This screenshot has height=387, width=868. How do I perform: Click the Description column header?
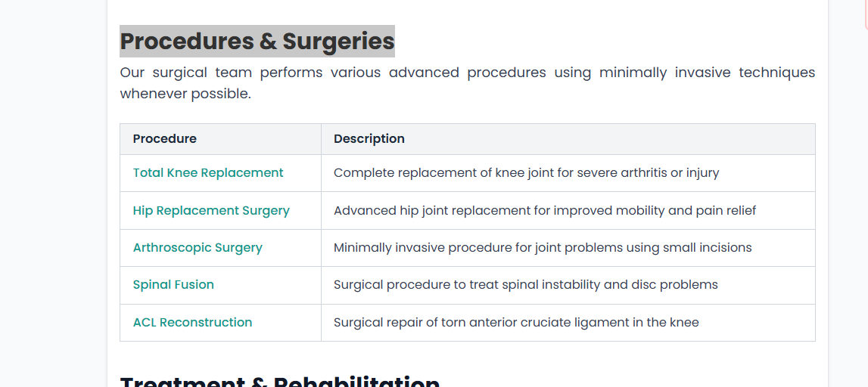coord(369,139)
